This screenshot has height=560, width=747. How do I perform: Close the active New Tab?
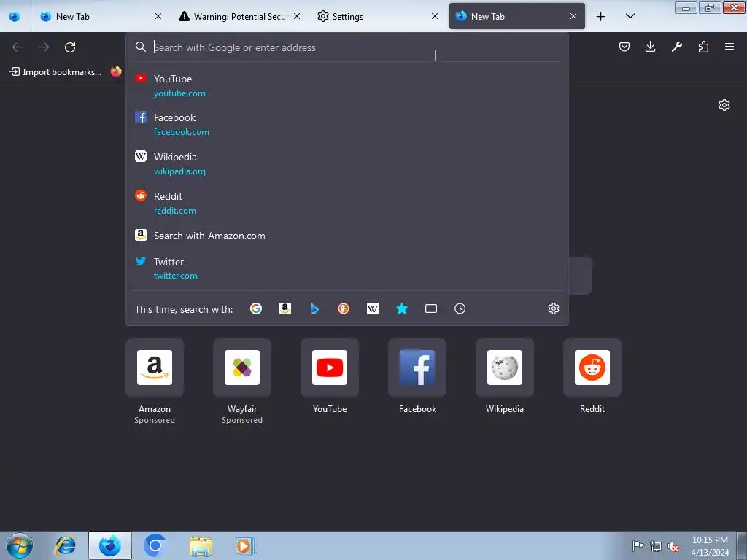coord(573,16)
